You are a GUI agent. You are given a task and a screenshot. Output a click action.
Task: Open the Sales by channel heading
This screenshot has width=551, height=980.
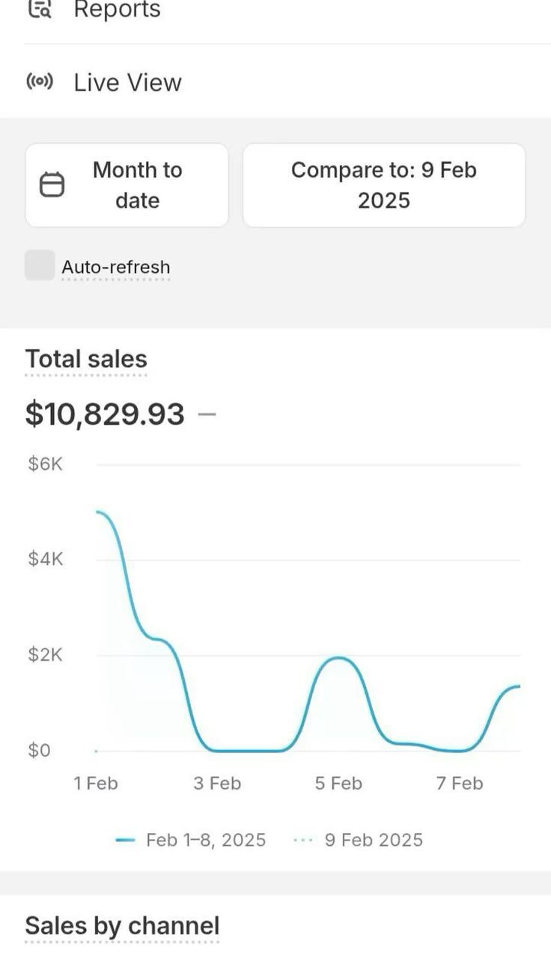click(122, 926)
